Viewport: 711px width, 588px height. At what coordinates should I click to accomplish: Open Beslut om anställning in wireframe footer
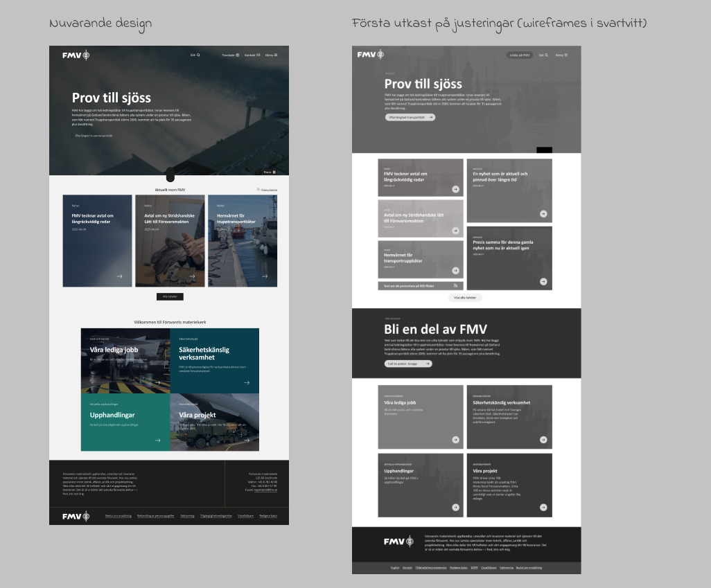point(529,568)
